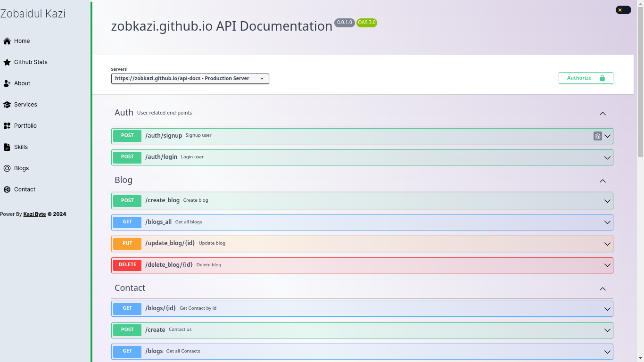
Task: Click the /update_blog/{id} path text
Action: point(170,243)
